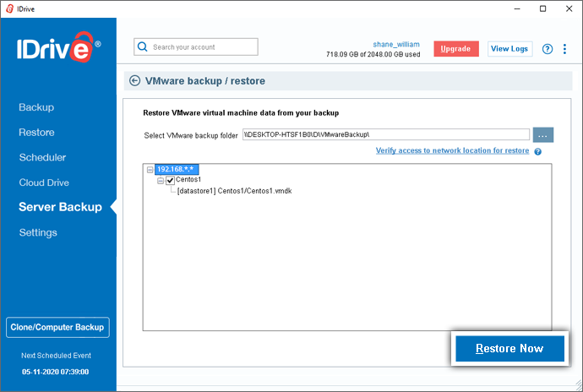Click the 718.09 GB of 2048.00 GB used text
Screen dimensions: 583x392
373,54
